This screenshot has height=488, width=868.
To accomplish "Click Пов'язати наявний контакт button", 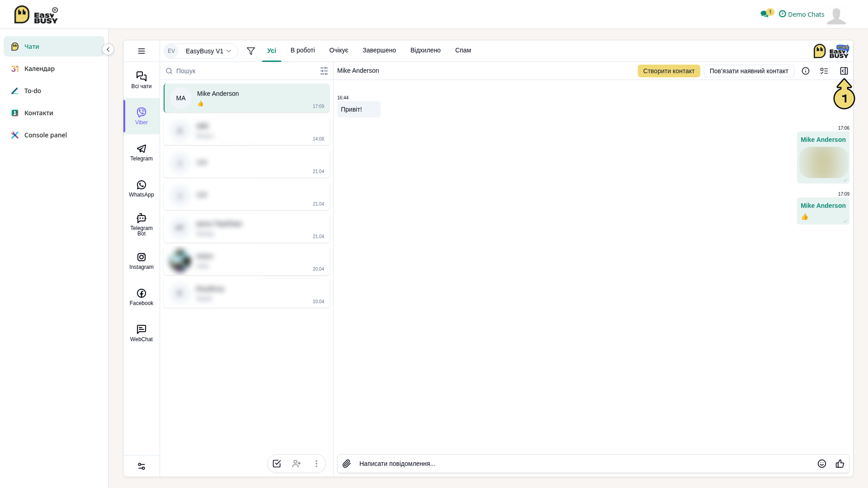I will (749, 71).
